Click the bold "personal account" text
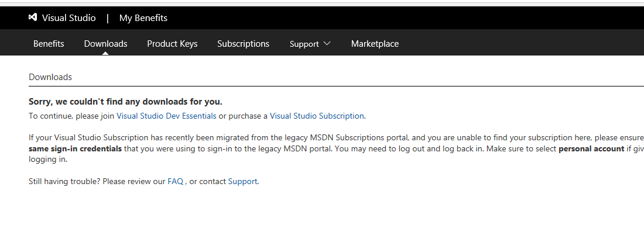644x232 pixels. [591, 149]
